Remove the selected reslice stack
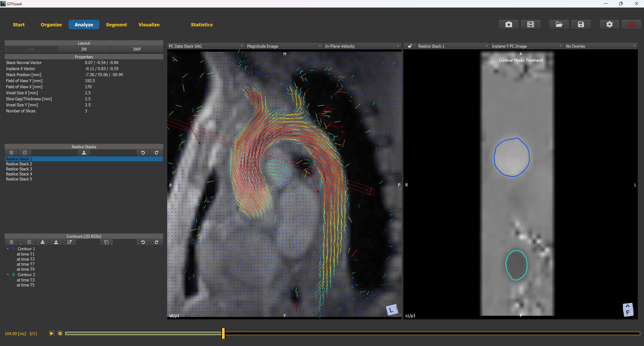 [25, 152]
